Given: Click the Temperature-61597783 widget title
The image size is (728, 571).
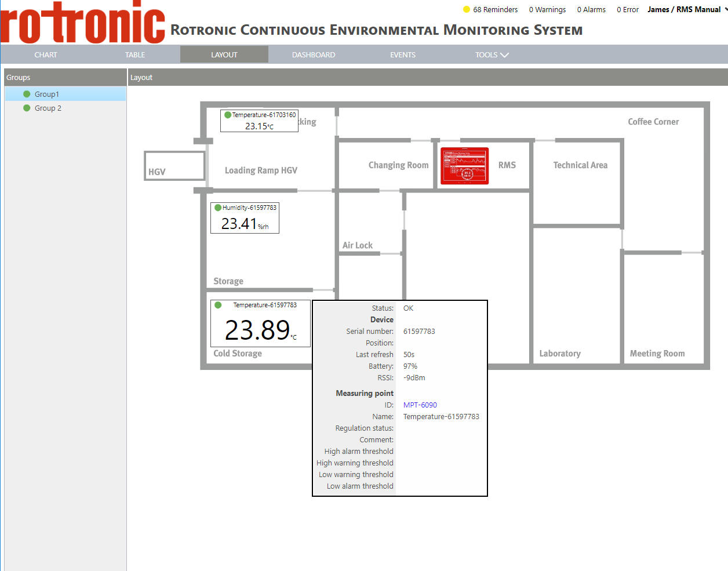Looking at the screenshot, I should tap(265, 305).
